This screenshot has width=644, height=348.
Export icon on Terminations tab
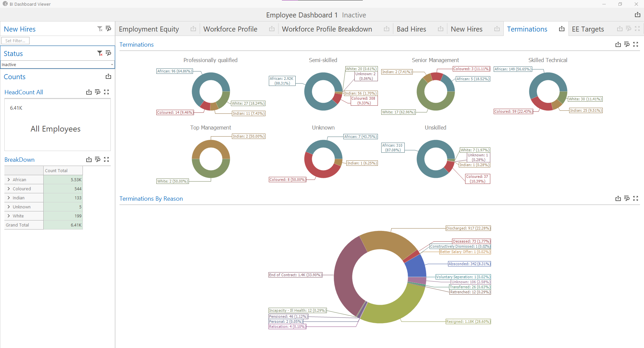[562, 29]
